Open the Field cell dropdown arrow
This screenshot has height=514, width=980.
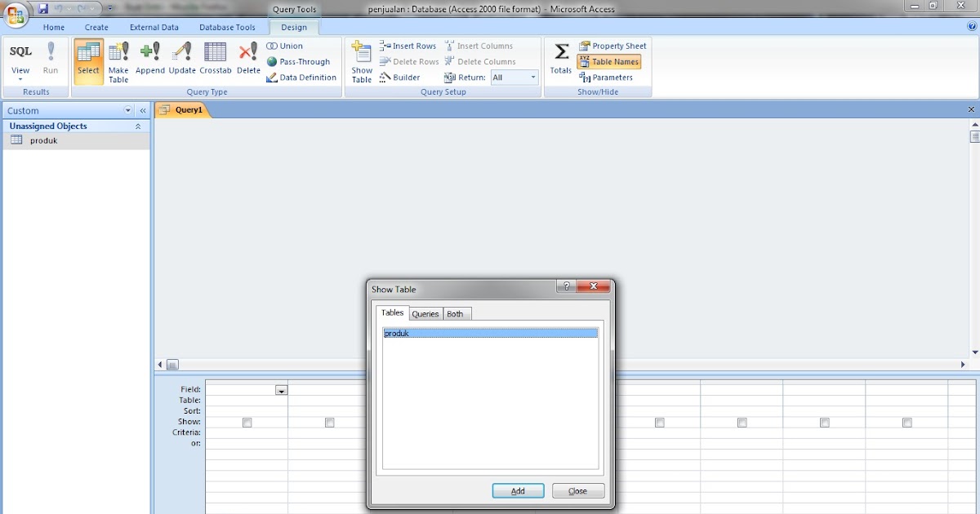point(281,391)
